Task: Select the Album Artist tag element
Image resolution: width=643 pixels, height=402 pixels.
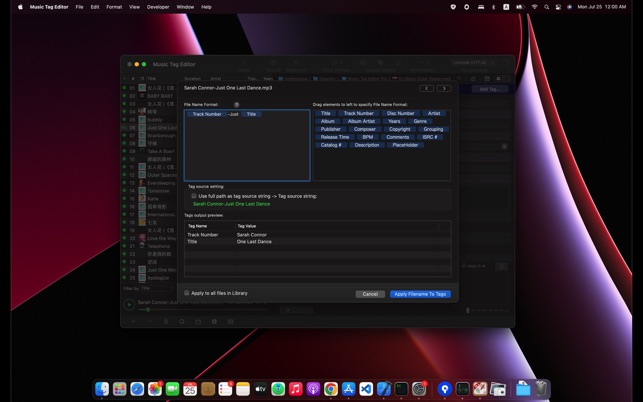Action: [361, 121]
